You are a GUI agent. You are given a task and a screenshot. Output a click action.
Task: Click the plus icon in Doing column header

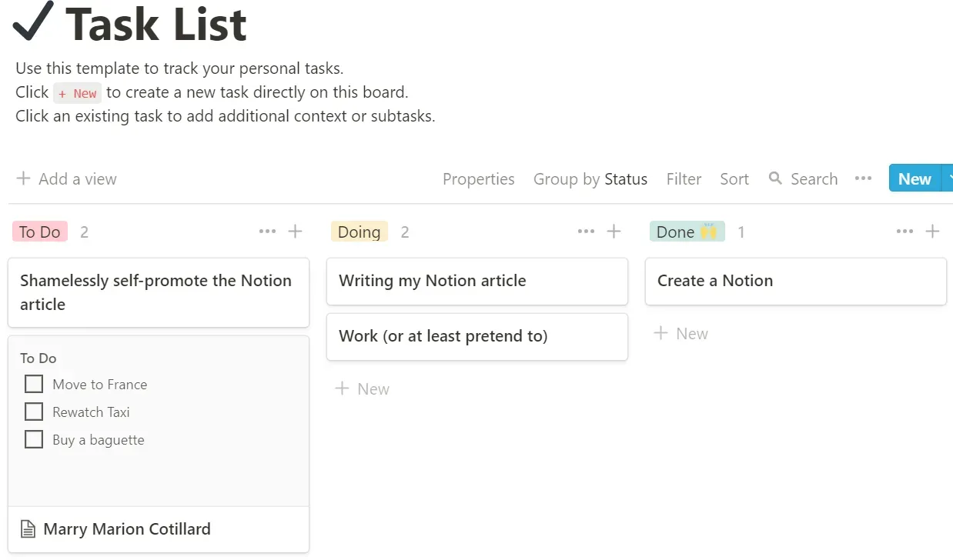coord(614,232)
